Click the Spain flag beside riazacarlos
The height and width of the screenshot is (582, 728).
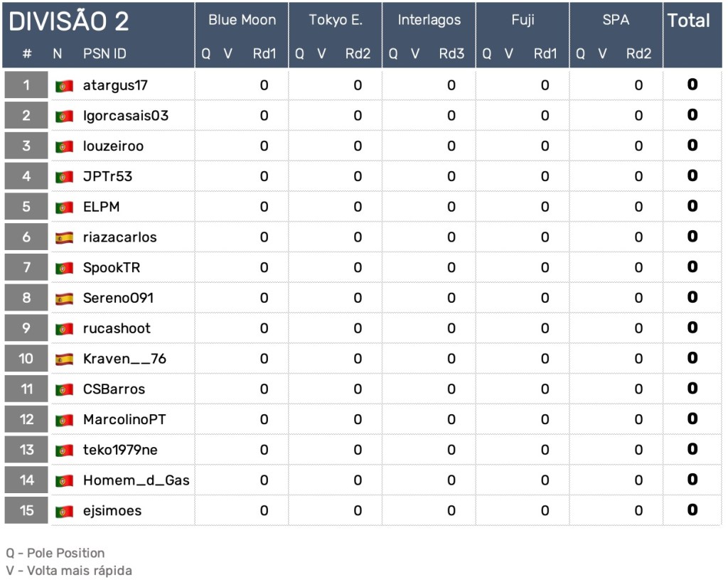[x=64, y=238]
